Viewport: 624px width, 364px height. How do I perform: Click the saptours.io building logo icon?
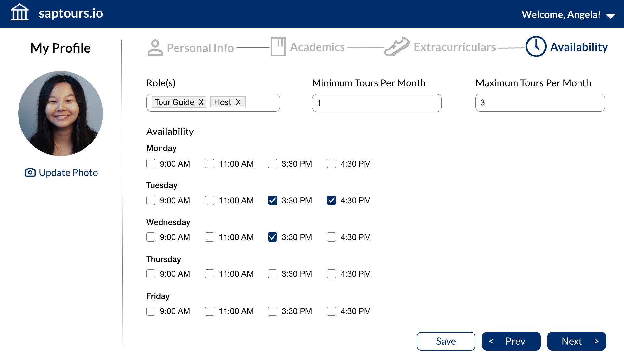point(19,12)
